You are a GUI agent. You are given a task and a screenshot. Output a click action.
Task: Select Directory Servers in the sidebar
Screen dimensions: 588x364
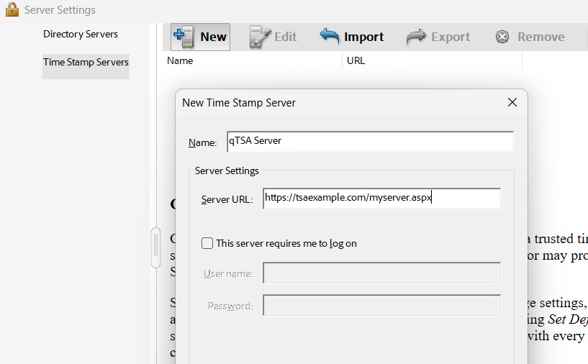(81, 34)
